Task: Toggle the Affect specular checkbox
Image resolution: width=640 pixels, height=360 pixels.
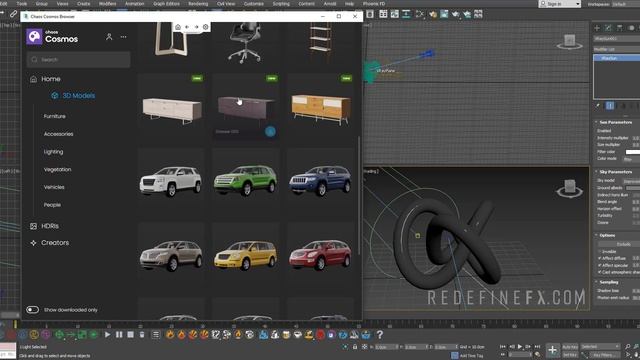Action: click(600, 265)
